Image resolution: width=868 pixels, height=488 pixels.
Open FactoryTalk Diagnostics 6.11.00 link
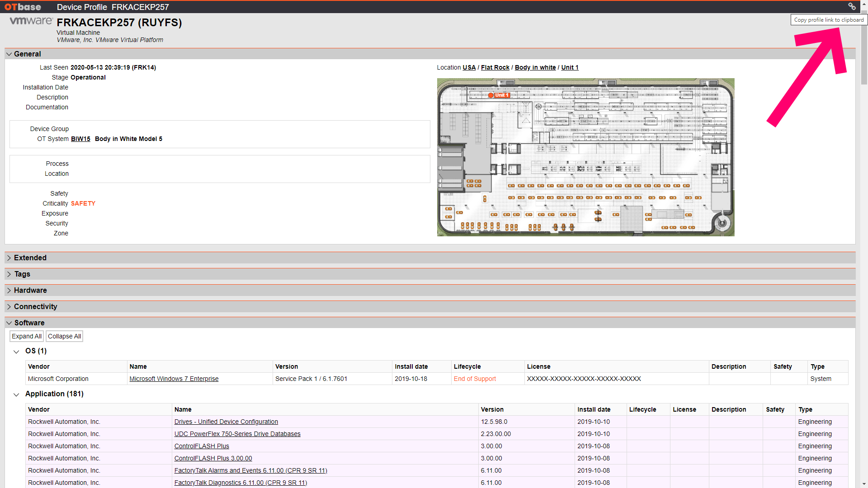point(241,483)
